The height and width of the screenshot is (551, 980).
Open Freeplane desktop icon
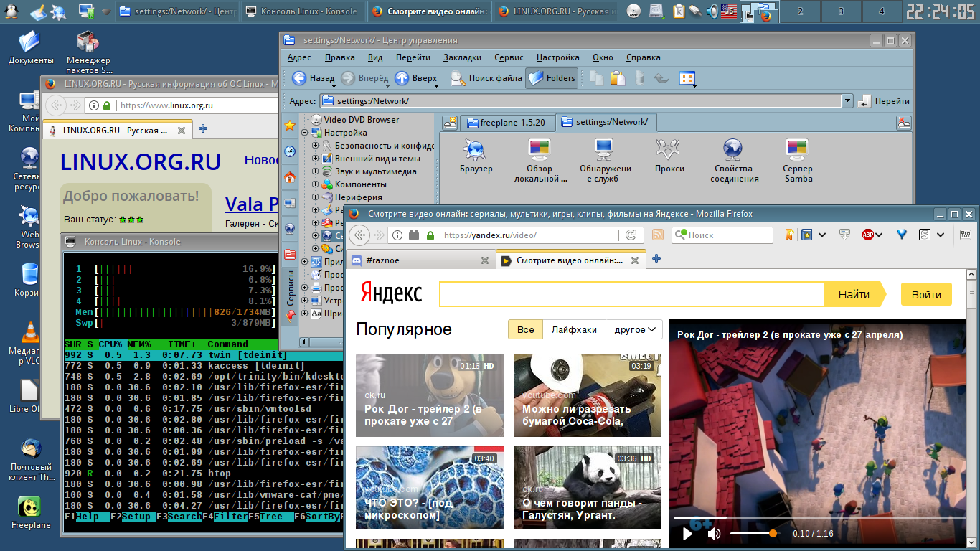[30, 512]
